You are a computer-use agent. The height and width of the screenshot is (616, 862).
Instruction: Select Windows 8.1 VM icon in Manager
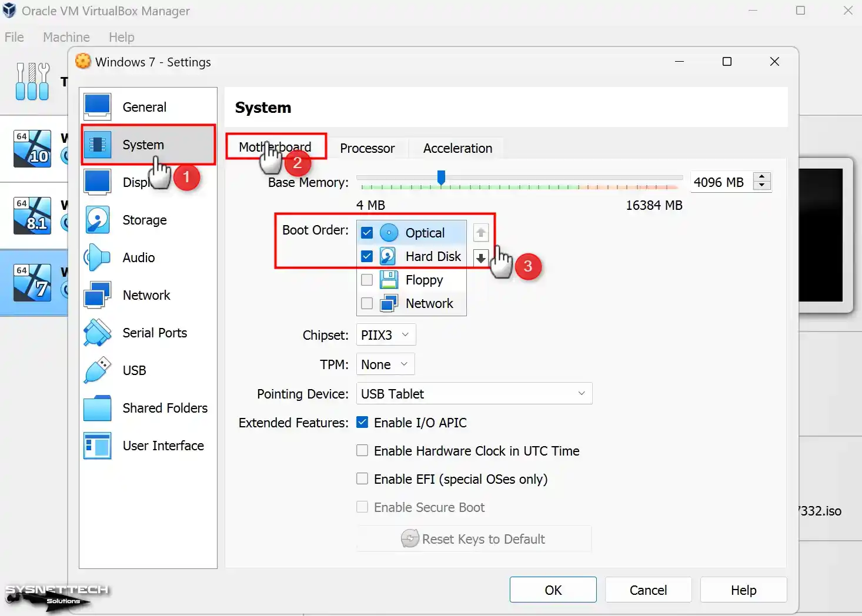(32, 216)
